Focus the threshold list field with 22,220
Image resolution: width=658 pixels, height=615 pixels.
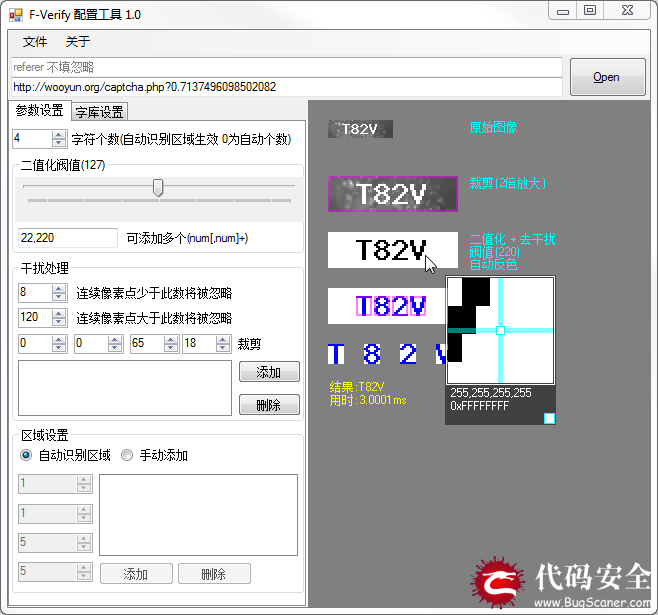click(x=68, y=238)
